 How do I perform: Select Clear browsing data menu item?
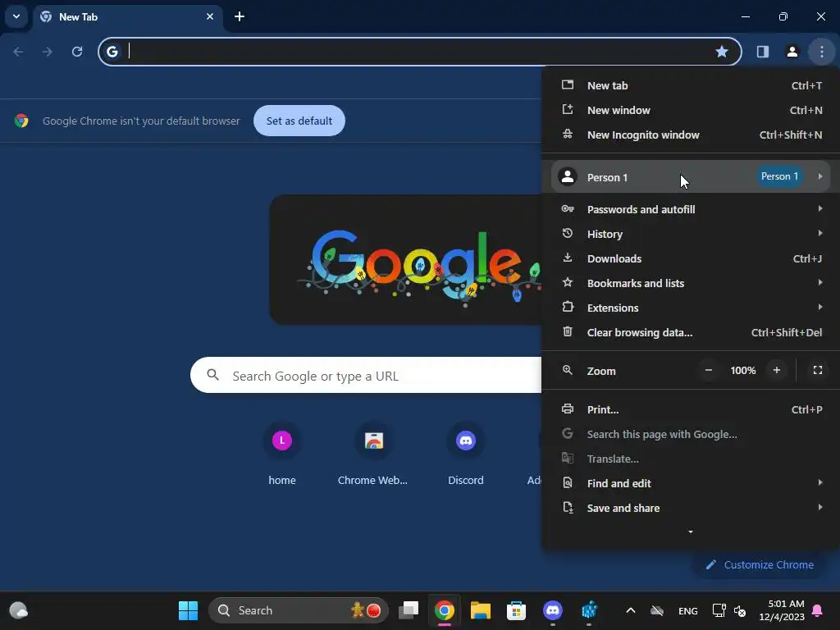[x=691, y=333]
